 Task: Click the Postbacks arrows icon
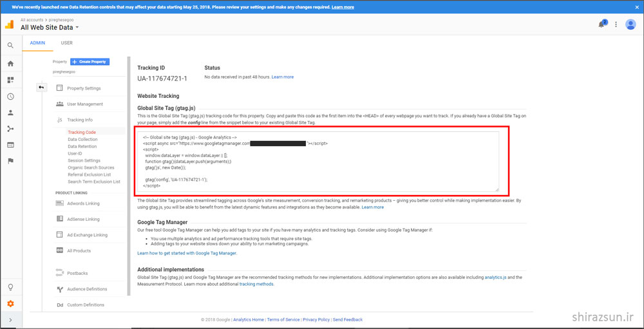click(59, 273)
